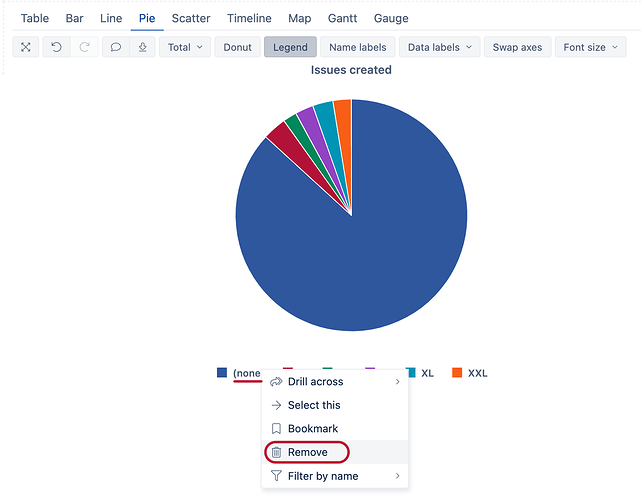Choose Remove in context menu

(x=335, y=452)
